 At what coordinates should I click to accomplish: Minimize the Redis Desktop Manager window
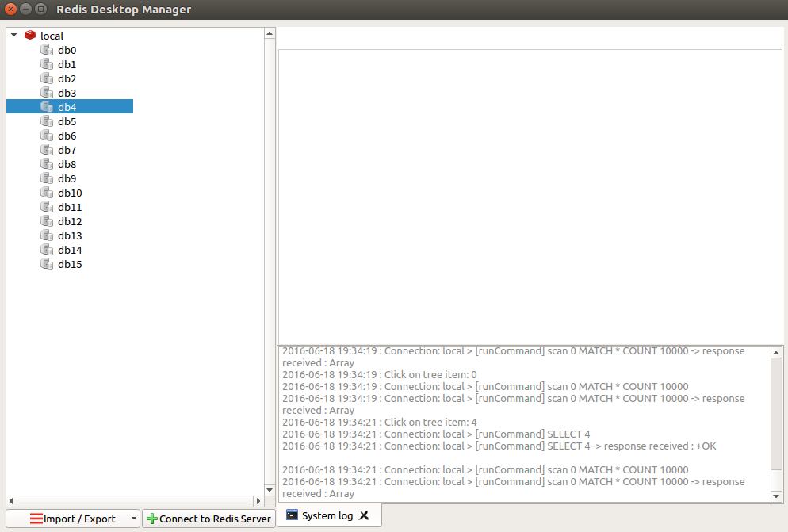point(25,9)
